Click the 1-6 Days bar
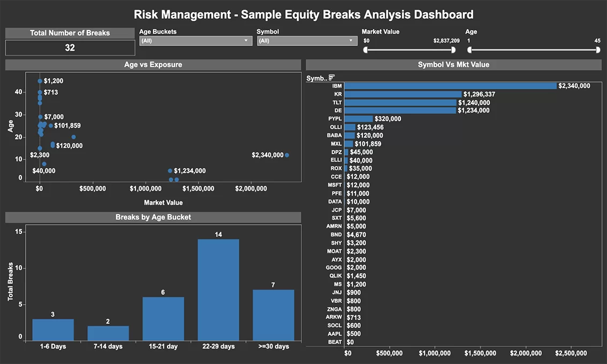 pyautogui.click(x=53, y=330)
